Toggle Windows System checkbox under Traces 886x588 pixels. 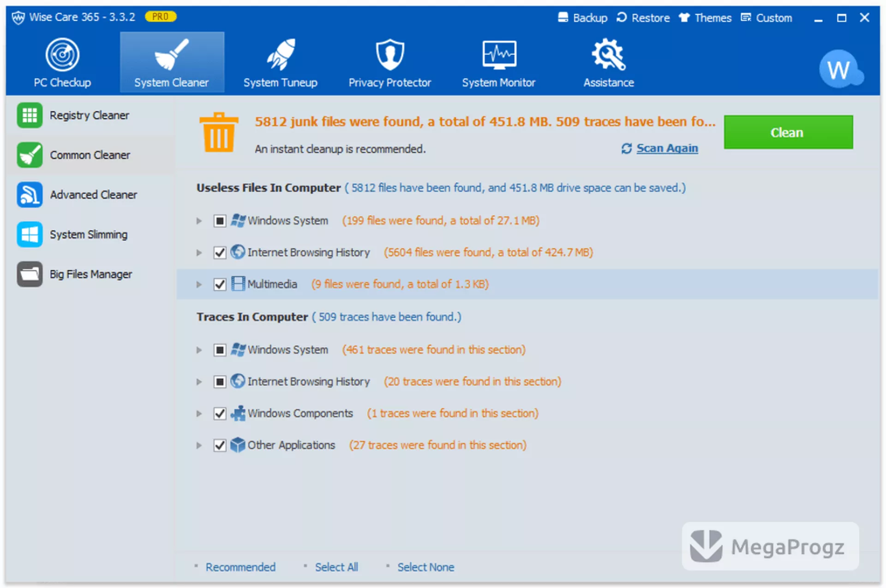(x=220, y=350)
